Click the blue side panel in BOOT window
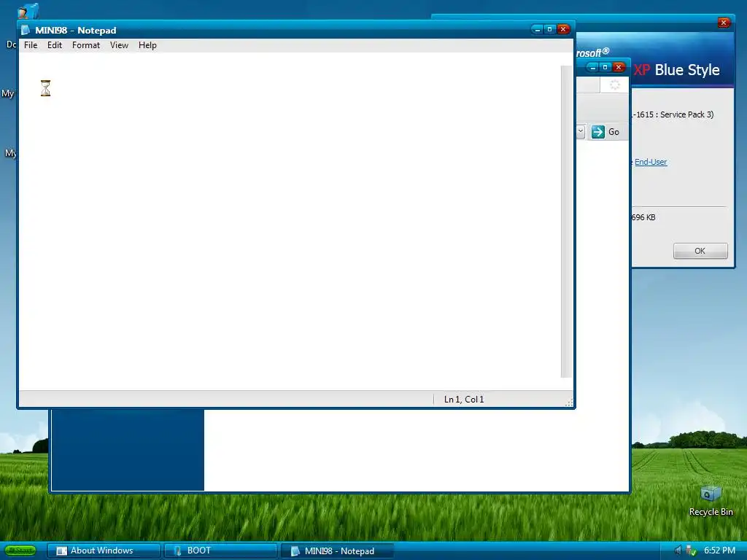The image size is (747, 560). coord(128,450)
